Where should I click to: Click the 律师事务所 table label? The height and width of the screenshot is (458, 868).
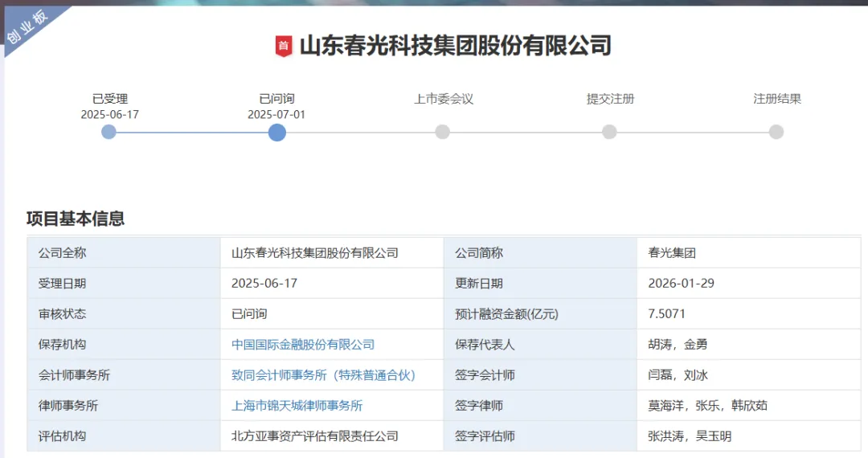click(68, 406)
